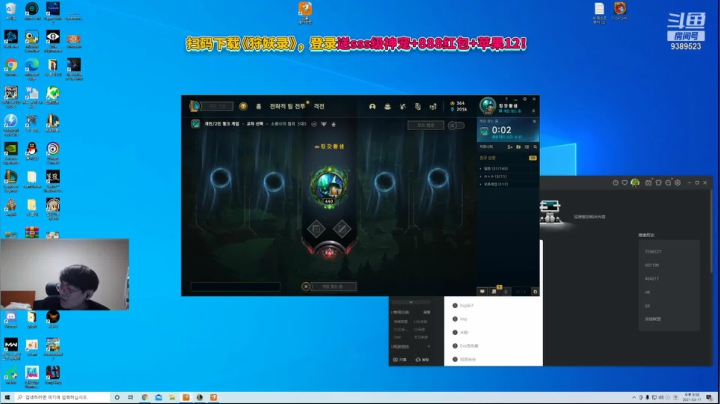Image resolution: width=720 pixels, height=404 pixels.
Task: Select the first item in the white dropdown list
Action: 493,305
